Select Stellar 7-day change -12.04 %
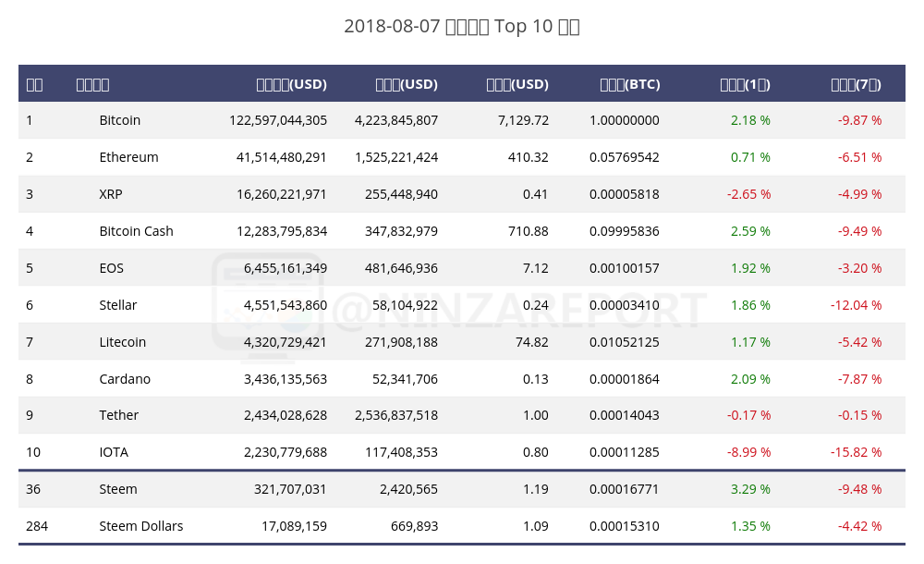This screenshot has height=564, width=924. 856,305
